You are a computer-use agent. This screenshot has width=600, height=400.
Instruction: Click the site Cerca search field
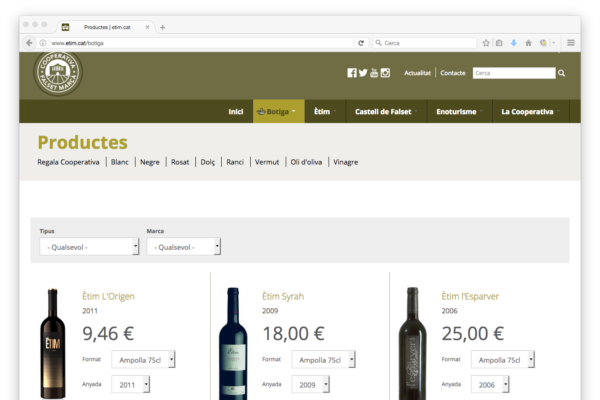coord(513,73)
